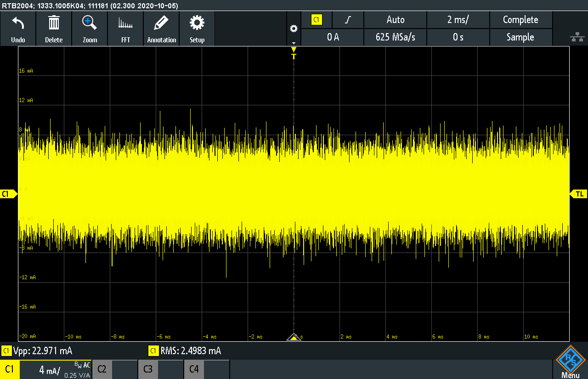Select the TL trigger level marker
588x379 pixels.
(578, 194)
